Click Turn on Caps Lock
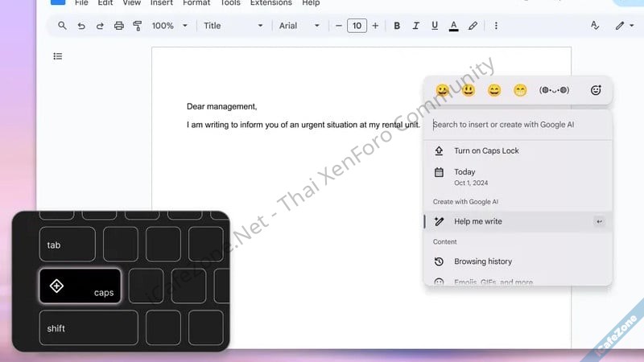The width and height of the screenshot is (644, 362). pyautogui.click(x=486, y=150)
